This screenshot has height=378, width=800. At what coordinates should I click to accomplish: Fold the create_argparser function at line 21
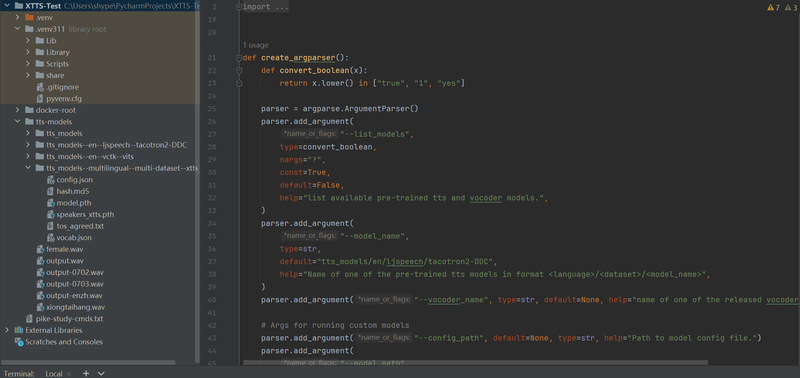click(239, 58)
